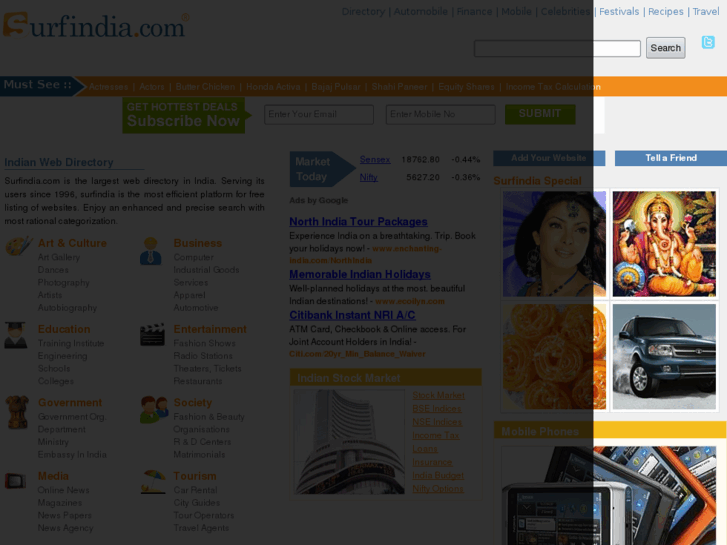This screenshot has height=545, width=727.
Task: Open the Mobile top menu link
Action: click(x=517, y=12)
